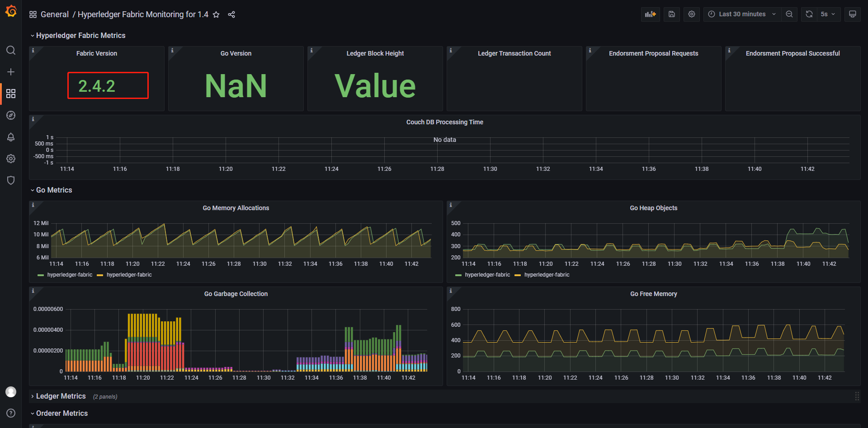This screenshot has width=868, height=428.
Task: Click info icon on Couch DB Processing Time panel
Action: (33, 119)
